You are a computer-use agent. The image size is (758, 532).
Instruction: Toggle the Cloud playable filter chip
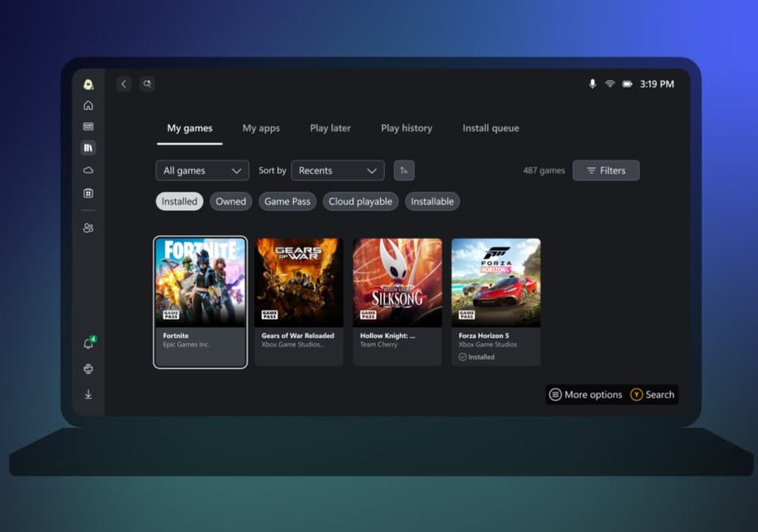click(x=360, y=201)
